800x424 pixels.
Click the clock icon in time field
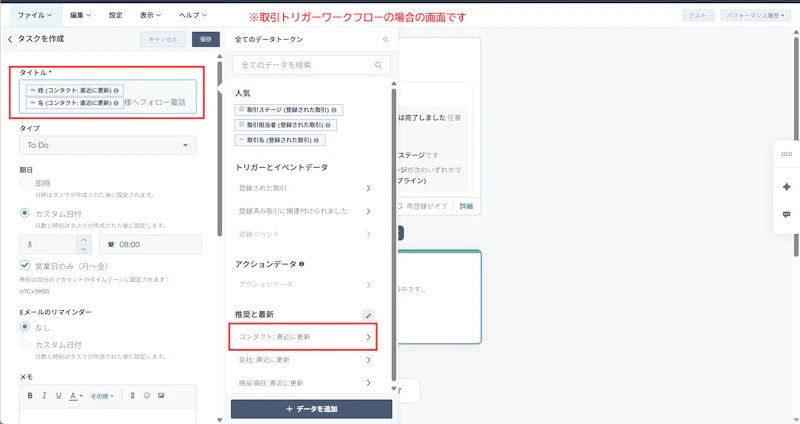(111, 245)
